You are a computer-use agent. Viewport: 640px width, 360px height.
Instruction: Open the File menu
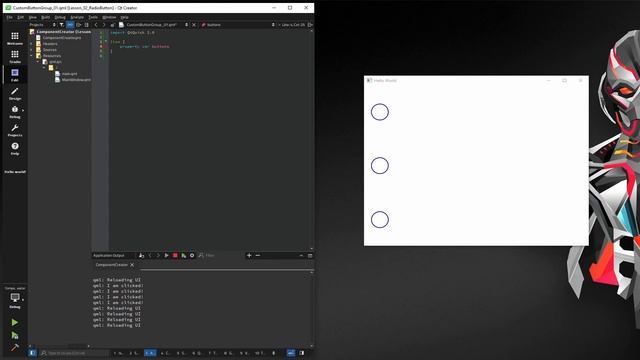(x=9, y=17)
